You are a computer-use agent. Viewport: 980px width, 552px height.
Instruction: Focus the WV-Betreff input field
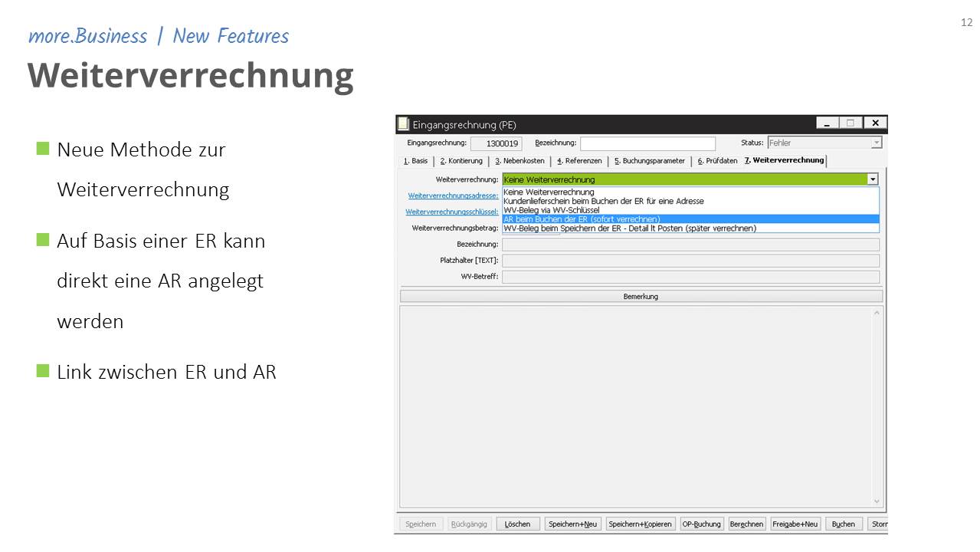click(690, 277)
